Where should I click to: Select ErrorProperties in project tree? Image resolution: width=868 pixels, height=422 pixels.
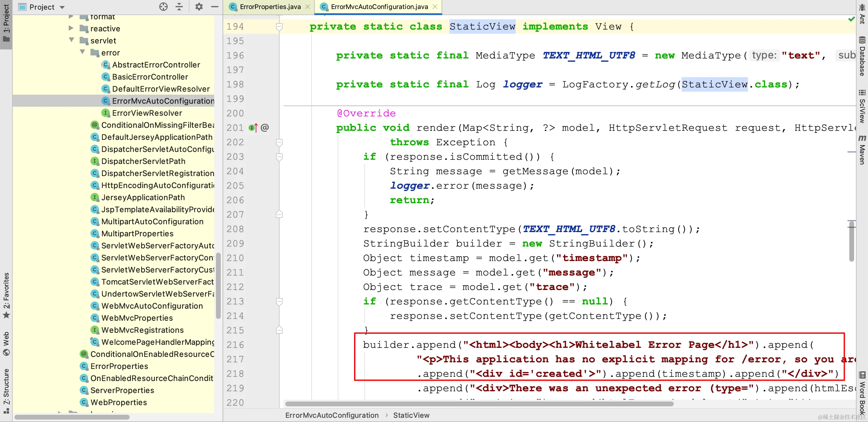point(119,366)
